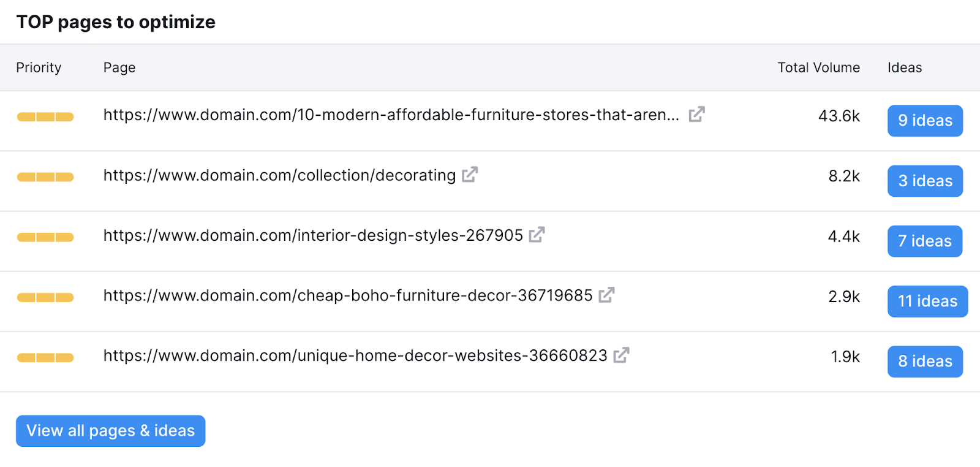Screen dimensions: 980x467
Task: Click external link icon for interior-design-styles-267905
Action: pos(537,235)
